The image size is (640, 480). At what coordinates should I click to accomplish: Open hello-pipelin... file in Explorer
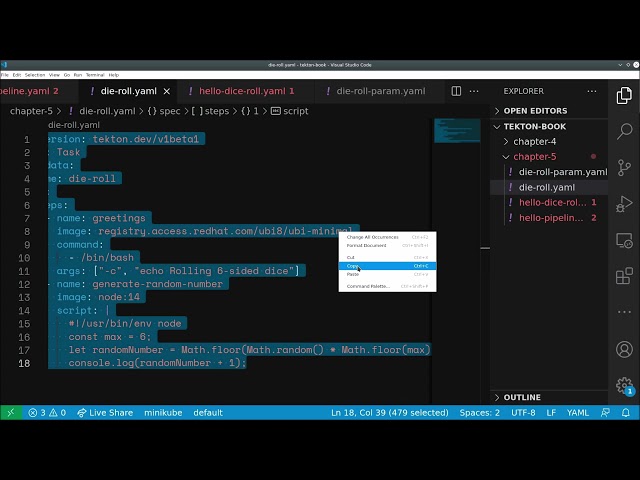tap(549, 218)
